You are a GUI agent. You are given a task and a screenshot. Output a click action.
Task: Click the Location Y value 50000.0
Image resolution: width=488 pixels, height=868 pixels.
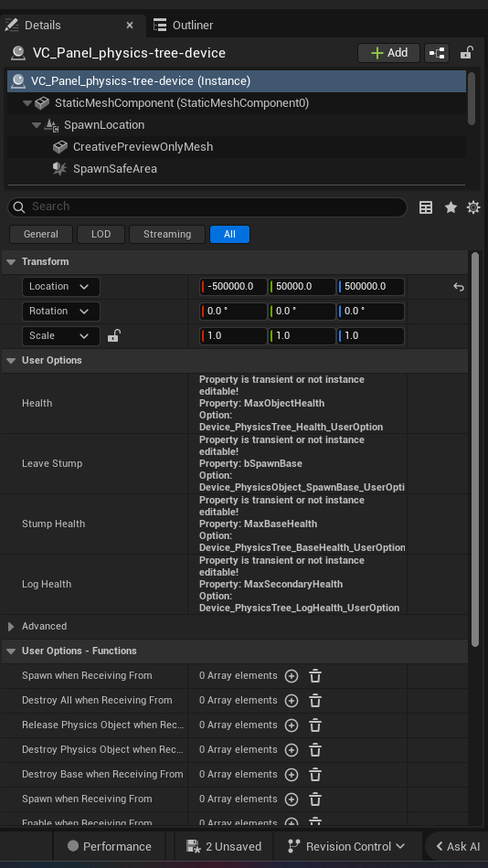[302, 287]
